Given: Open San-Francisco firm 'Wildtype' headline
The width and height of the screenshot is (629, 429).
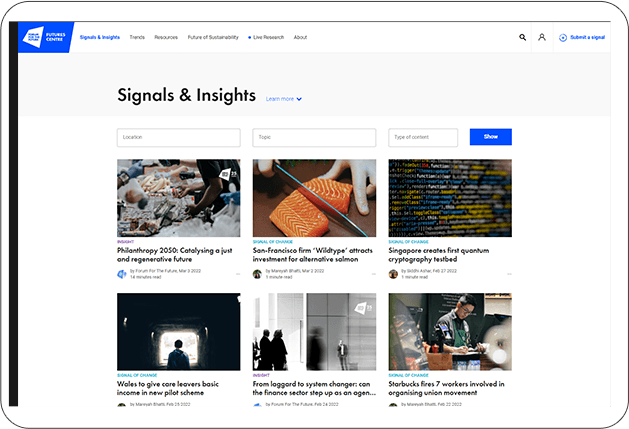Looking at the screenshot, I should 312,255.
